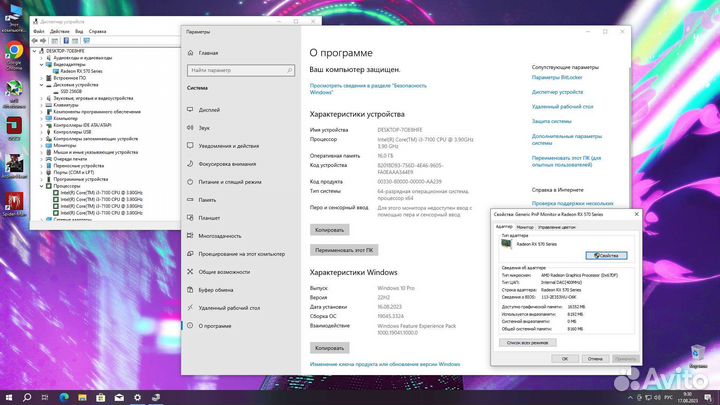Select Адаптер tab in properties dialog

(504, 227)
